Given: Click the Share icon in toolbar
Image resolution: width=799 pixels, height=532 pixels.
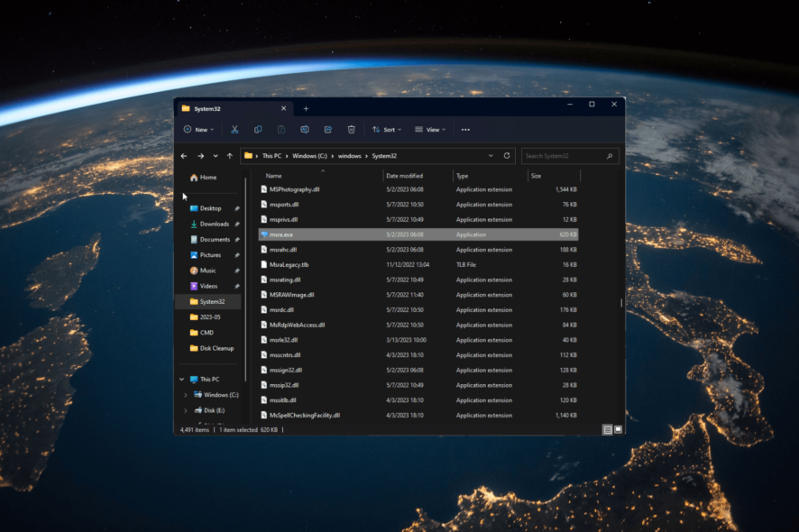Looking at the screenshot, I should [328, 130].
